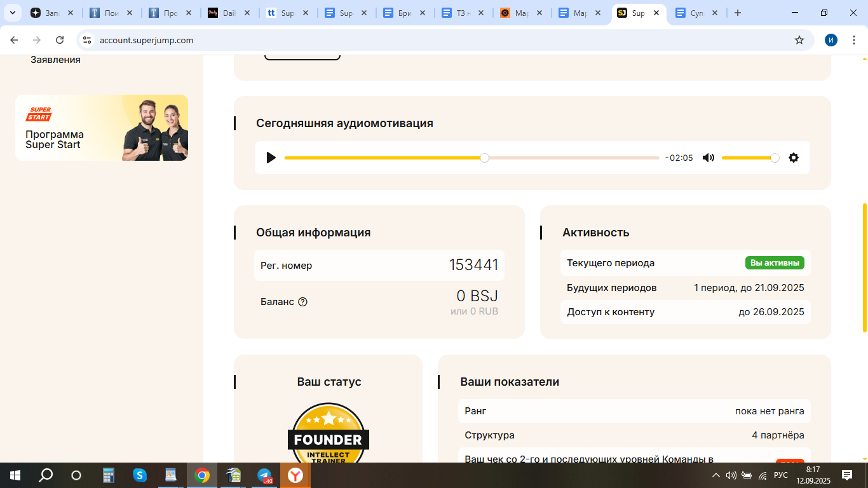Click the Заявления sidebar link
868x488 pixels.
click(x=55, y=60)
